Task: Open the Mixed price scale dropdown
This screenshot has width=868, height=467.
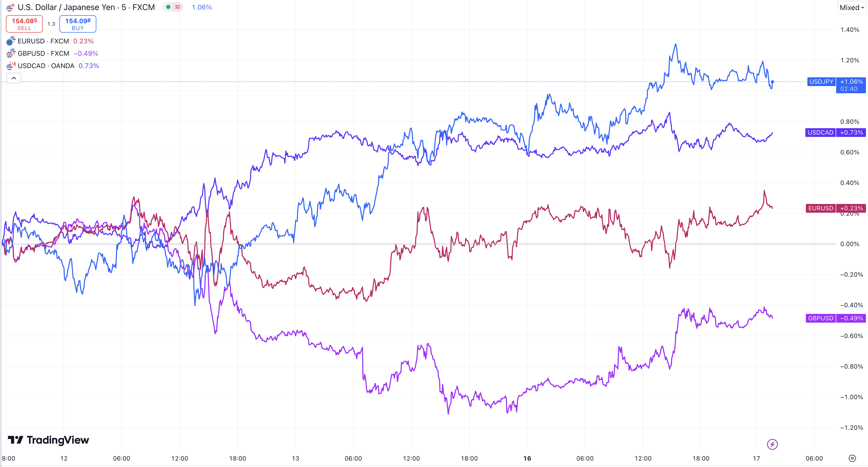Action: click(852, 7)
